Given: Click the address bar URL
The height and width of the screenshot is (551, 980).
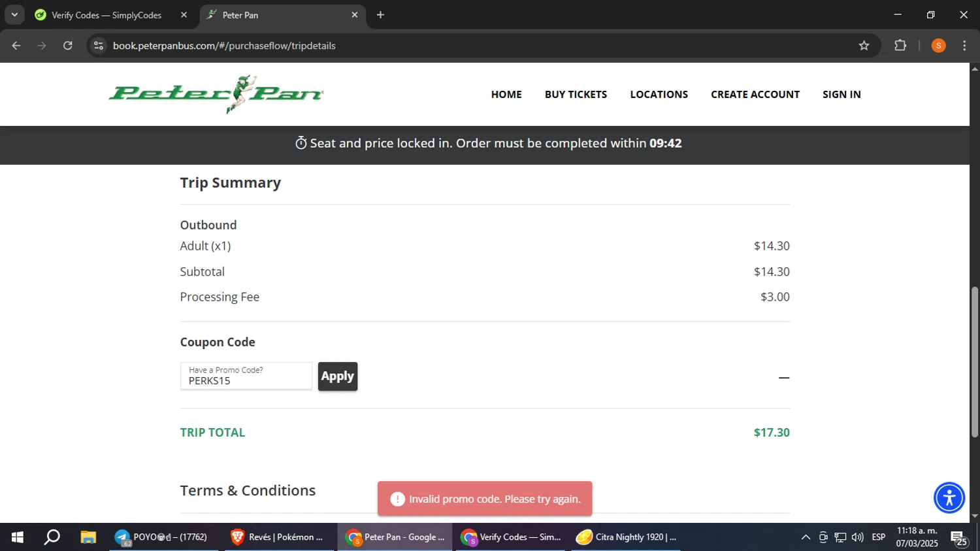Looking at the screenshot, I should 224,46.
